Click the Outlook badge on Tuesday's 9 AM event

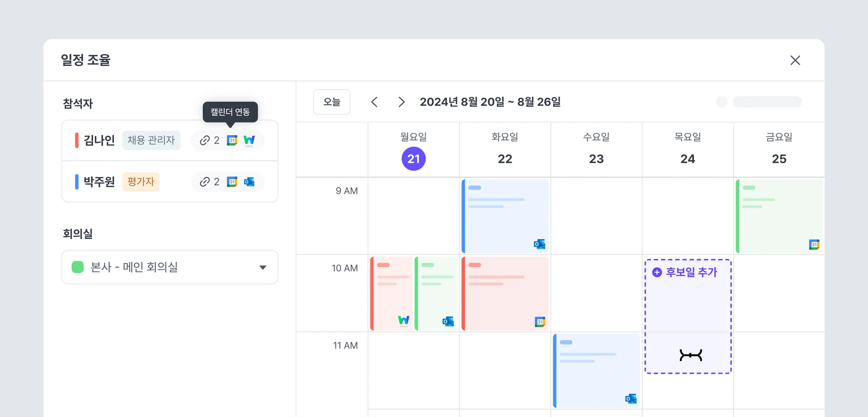pos(538,244)
